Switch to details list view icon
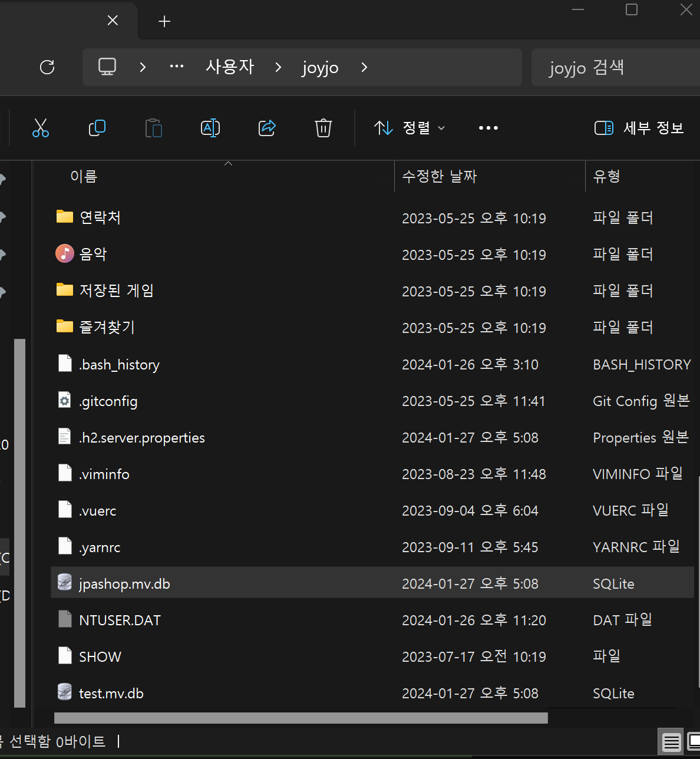Image resolution: width=700 pixels, height=759 pixels. 671,742
